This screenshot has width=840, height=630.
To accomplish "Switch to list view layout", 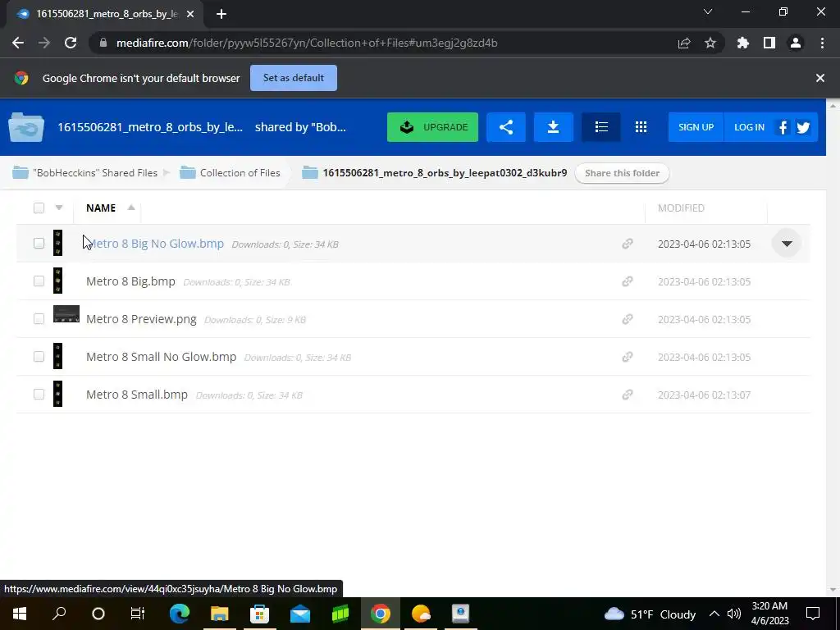I will click(601, 127).
